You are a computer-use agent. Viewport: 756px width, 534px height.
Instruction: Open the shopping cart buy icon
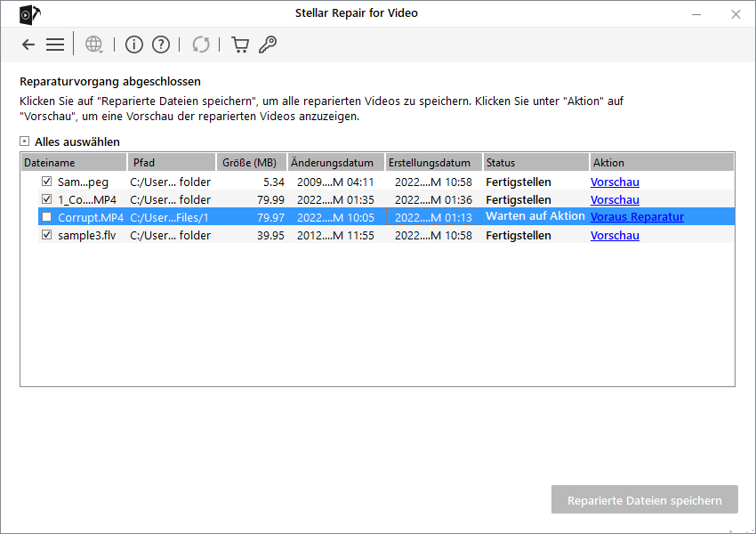pos(240,44)
